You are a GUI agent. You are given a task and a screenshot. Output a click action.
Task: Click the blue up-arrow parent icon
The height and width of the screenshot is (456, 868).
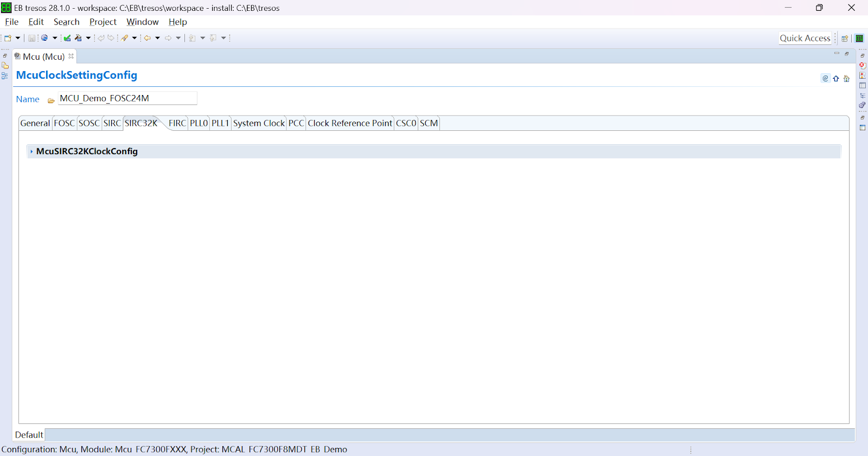coord(836,79)
